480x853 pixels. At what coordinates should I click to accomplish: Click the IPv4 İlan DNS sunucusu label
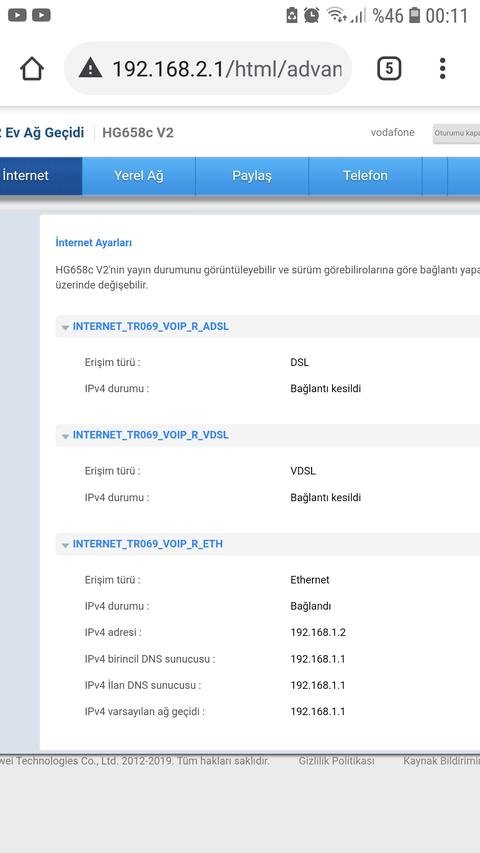(143, 685)
